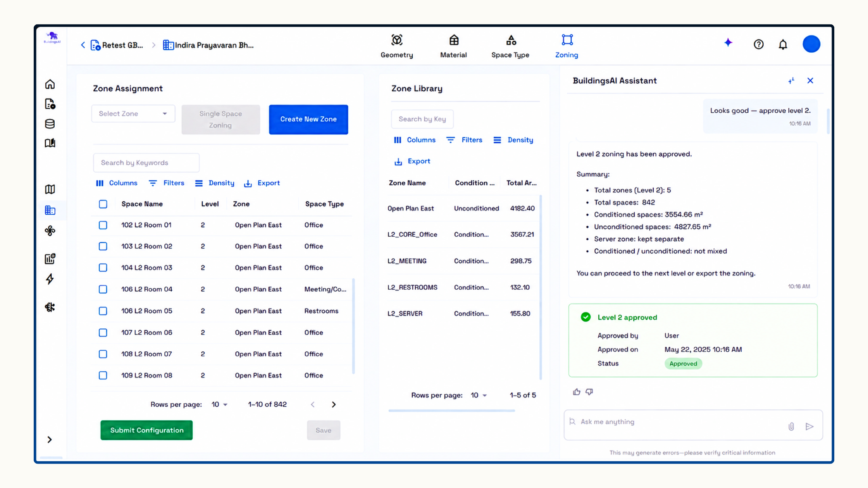This screenshot has width=868, height=488.
Task: Open the Indira Prayavaran Bh... breadcrumb
Action: (x=208, y=45)
